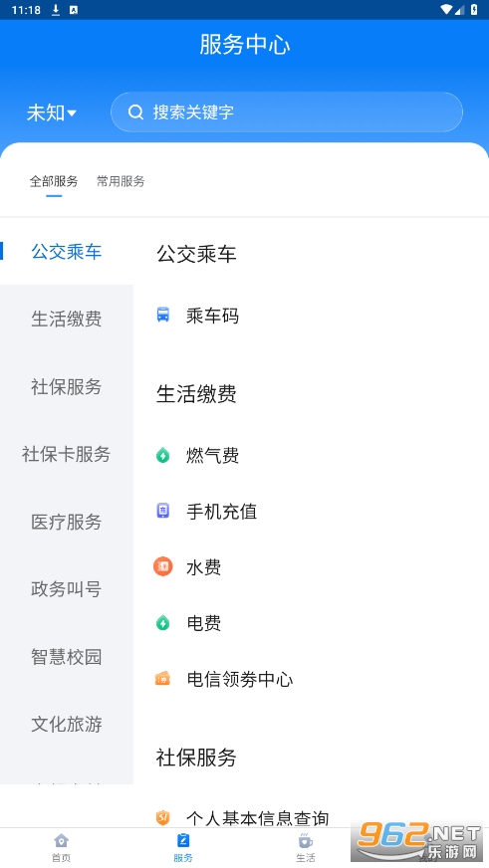The image size is (489, 868).
Task: Select 生活缴费 in the left category list
Action: (67, 319)
